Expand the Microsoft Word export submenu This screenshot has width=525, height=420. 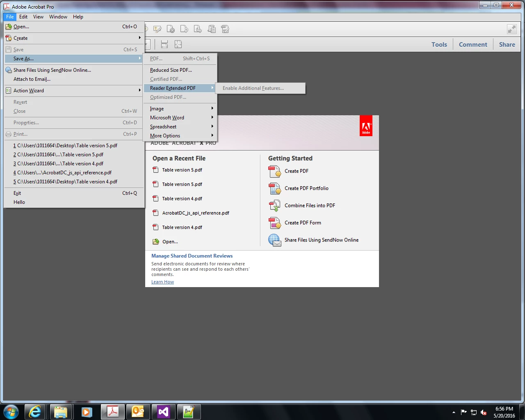pyautogui.click(x=180, y=117)
